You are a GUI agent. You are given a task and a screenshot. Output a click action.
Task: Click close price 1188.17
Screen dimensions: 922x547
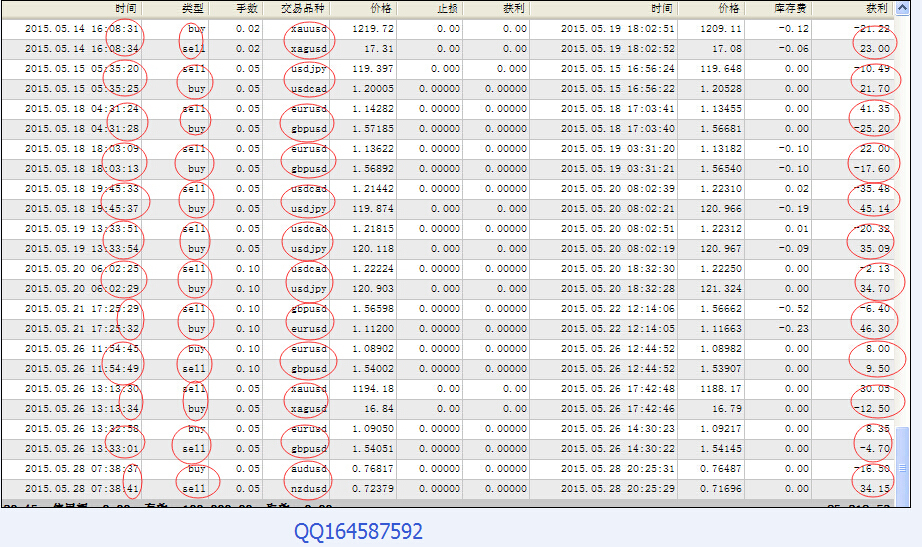721,389
